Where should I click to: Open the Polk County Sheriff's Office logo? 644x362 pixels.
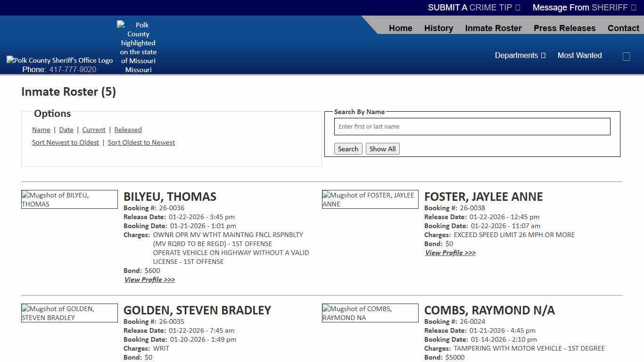pos(59,60)
